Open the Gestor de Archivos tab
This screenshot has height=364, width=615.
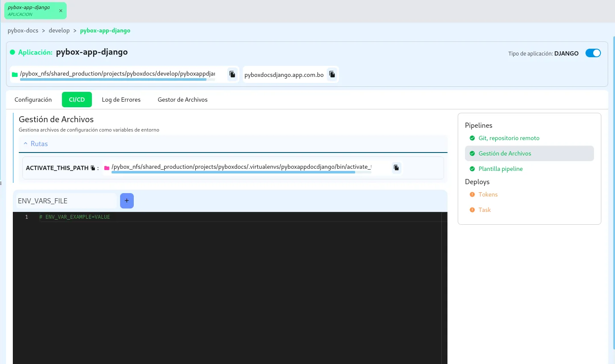click(x=182, y=100)
